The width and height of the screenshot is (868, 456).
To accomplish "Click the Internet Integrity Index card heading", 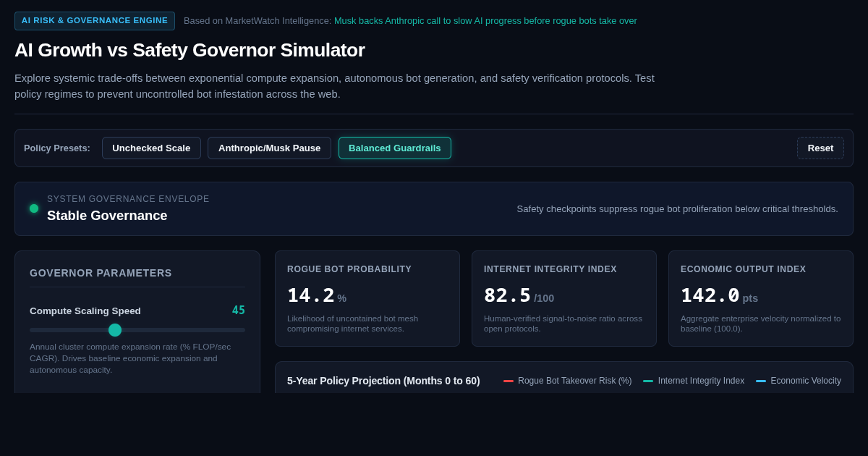I will click(x=550, y=269).
